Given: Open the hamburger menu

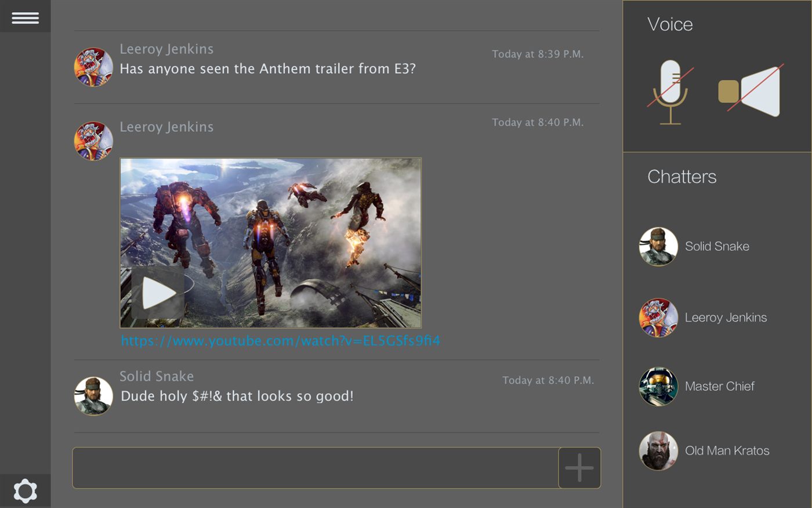Looking at the screenshot, I should click(x=25, y=18).
